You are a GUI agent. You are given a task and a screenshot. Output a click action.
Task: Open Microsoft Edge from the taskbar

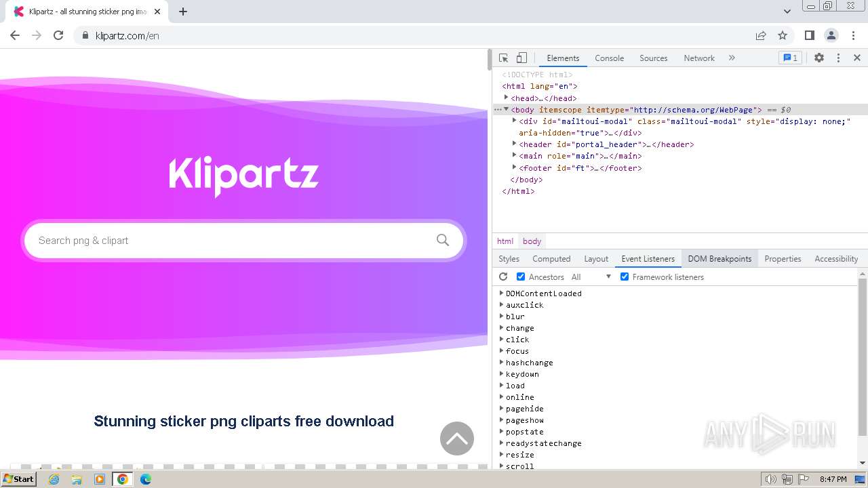[x=145, y=479]
